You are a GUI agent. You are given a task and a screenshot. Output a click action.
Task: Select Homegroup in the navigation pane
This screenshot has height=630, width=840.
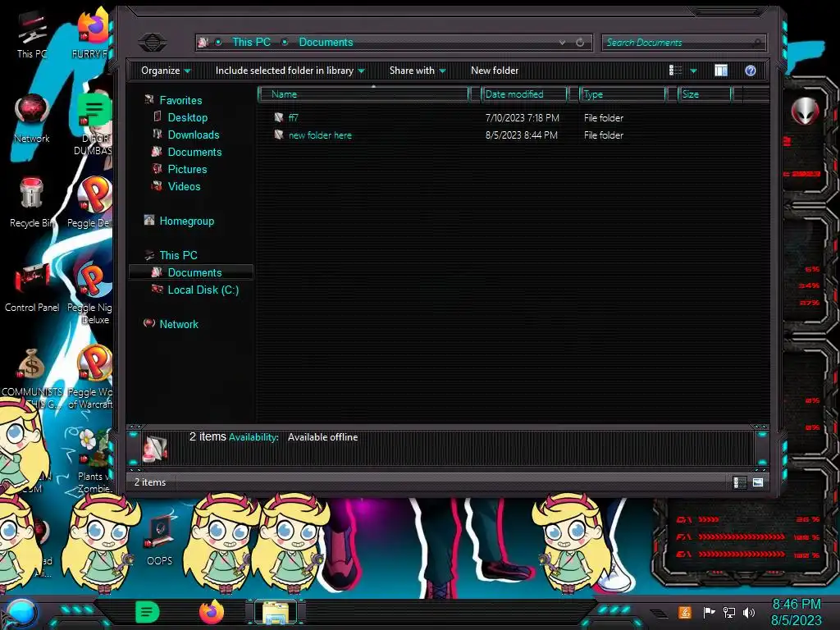[x=186, y=221]
